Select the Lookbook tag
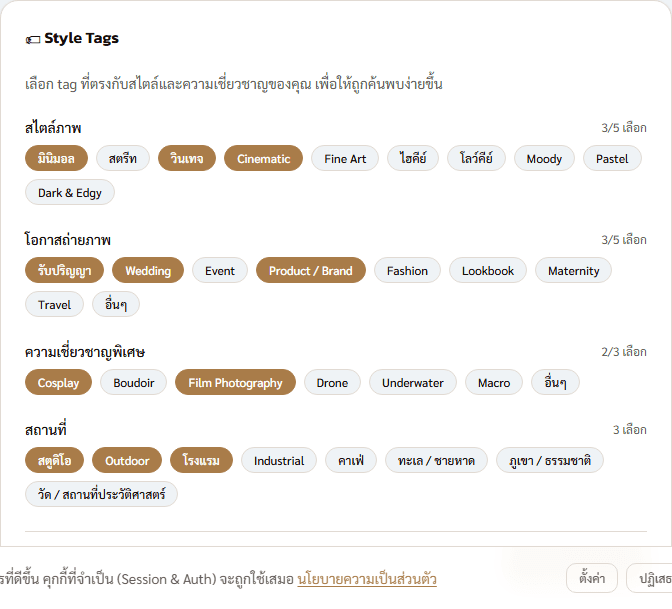The width and height of the screenshot is (672, 609). [488, 270]
